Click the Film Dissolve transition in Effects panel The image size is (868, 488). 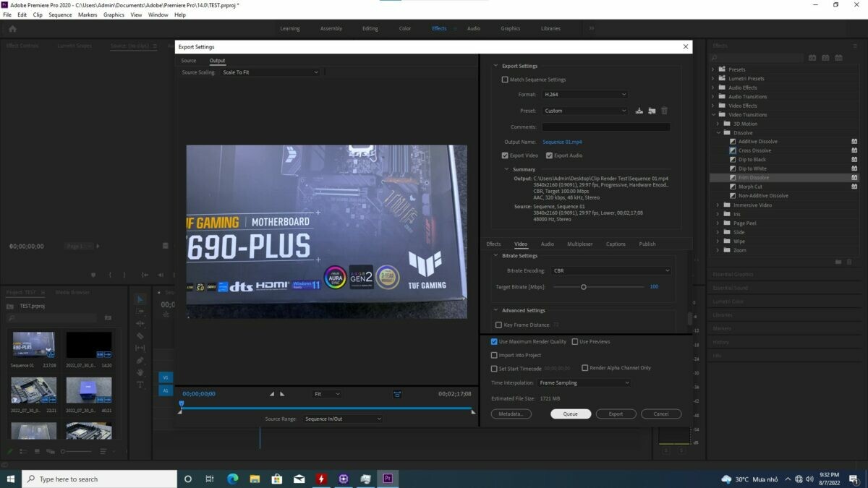[x=754, y=178]
